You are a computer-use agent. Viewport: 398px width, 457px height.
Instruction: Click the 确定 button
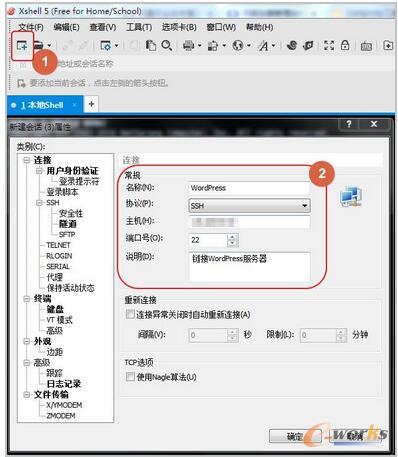295,436
